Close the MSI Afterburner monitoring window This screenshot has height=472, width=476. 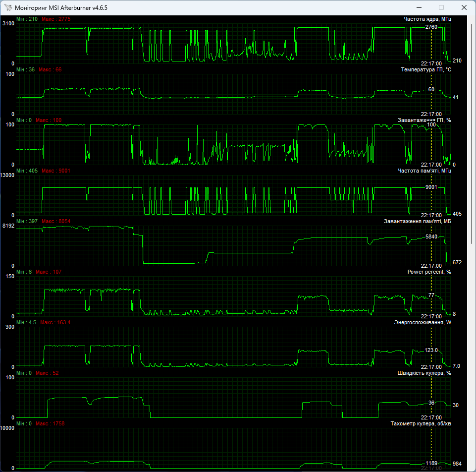tap(464, 7)
